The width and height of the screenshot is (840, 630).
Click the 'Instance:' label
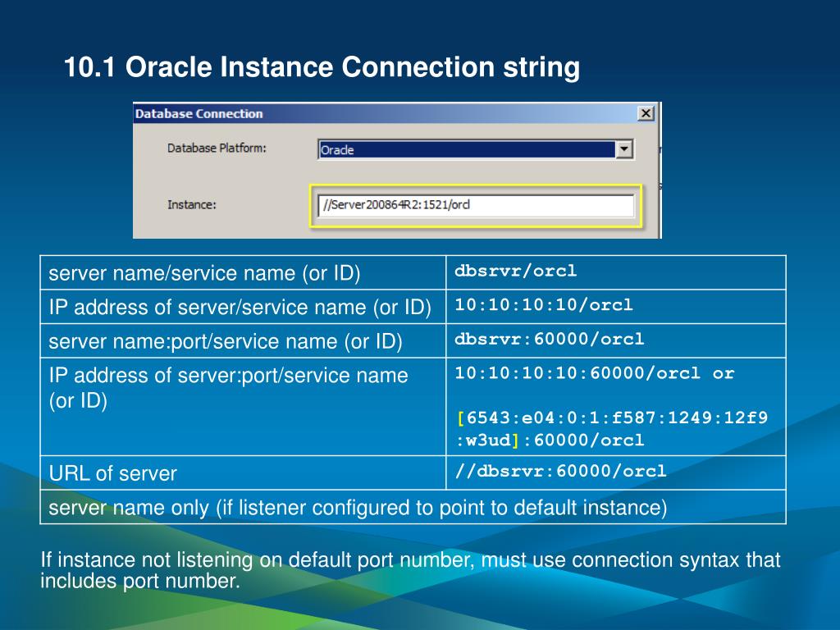click(192, 204)
